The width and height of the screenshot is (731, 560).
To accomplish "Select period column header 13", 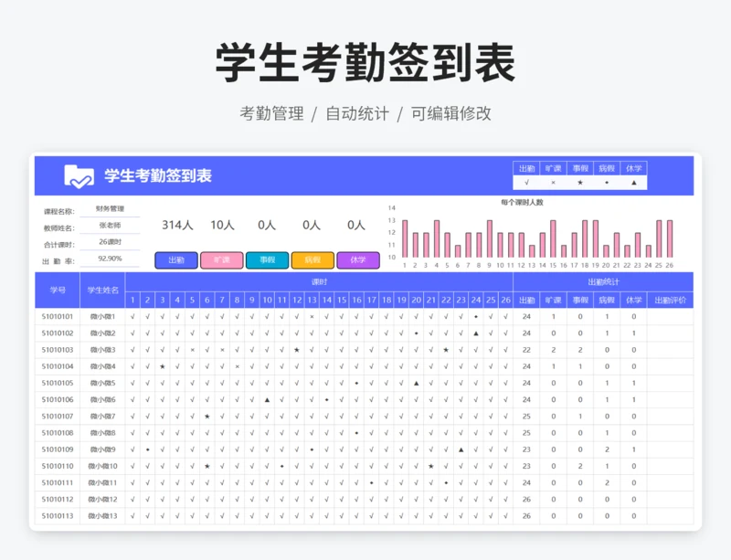I will [312, 300].
